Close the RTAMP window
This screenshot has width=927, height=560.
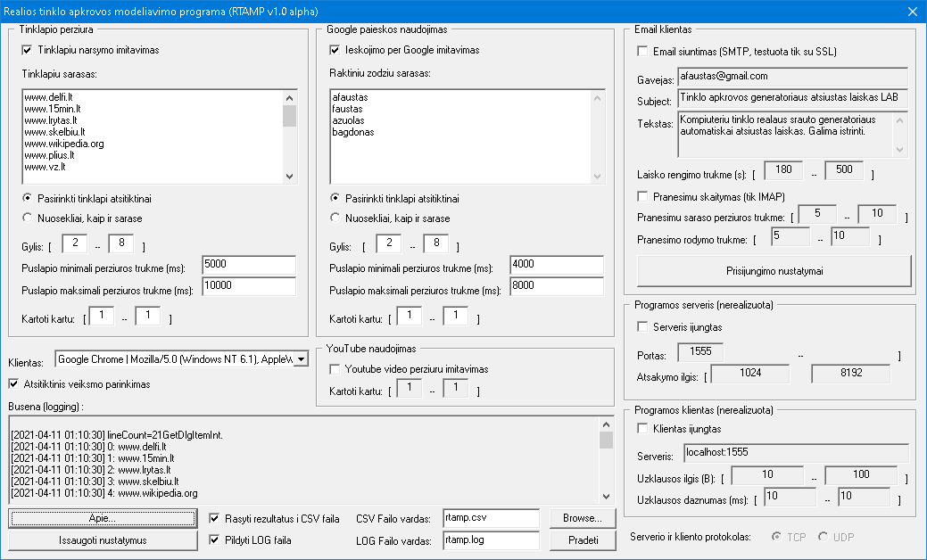[x=912, y=12]
